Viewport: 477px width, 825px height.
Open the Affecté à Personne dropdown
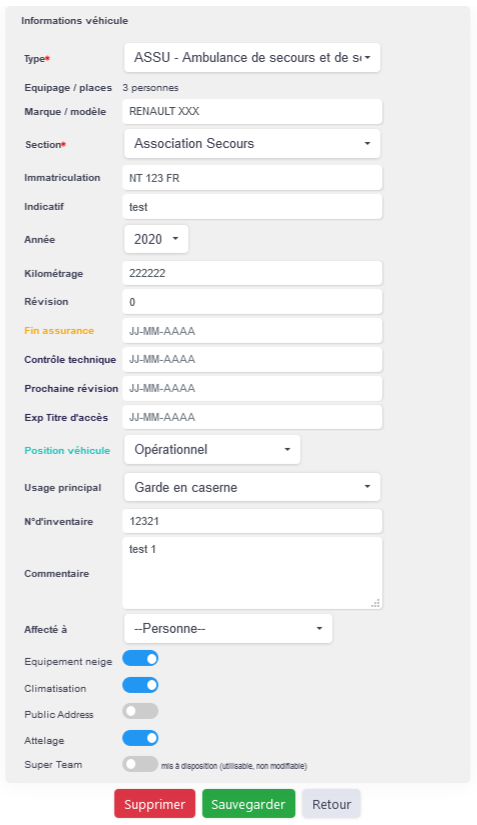[x=228, y=629]
